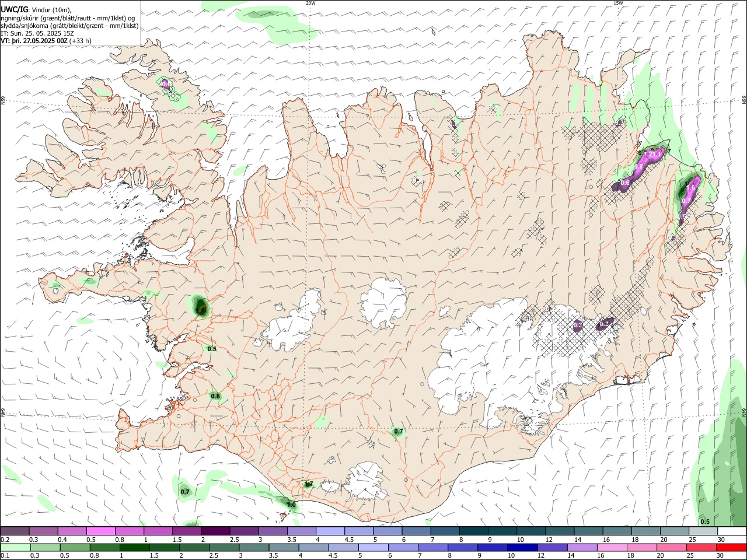Click the '20W' longitude label
747x560 pixels.
click(x=310, y=3)
